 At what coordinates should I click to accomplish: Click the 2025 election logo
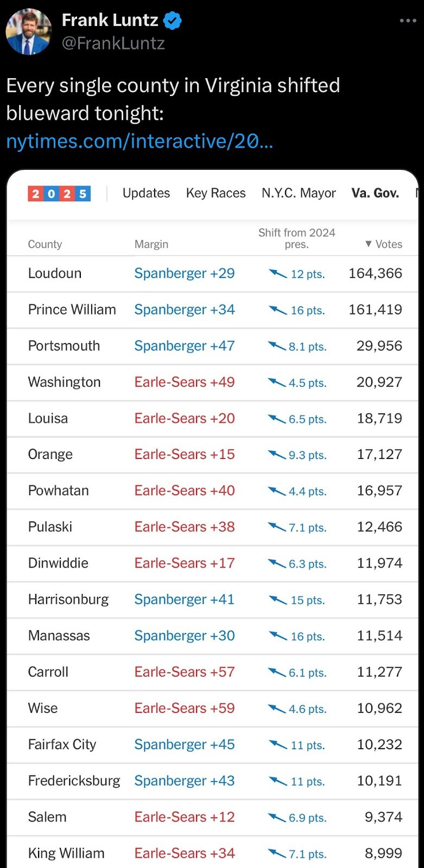pos(59,194)
